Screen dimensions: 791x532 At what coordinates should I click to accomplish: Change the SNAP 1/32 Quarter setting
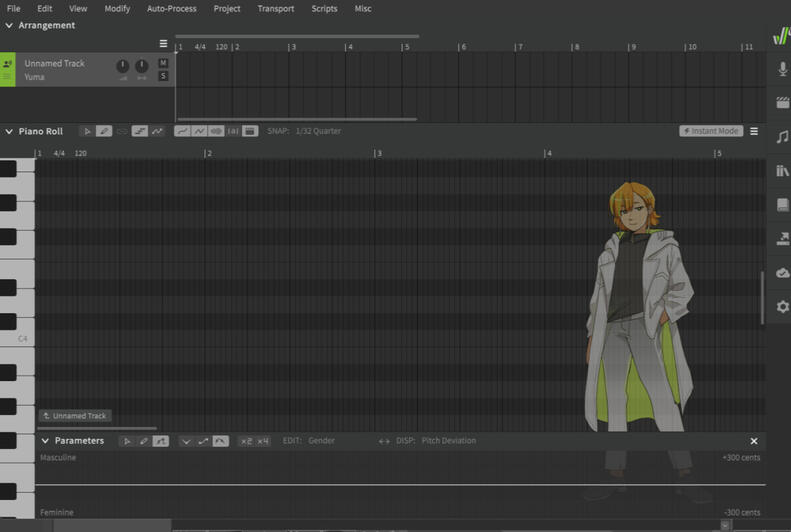318,131
